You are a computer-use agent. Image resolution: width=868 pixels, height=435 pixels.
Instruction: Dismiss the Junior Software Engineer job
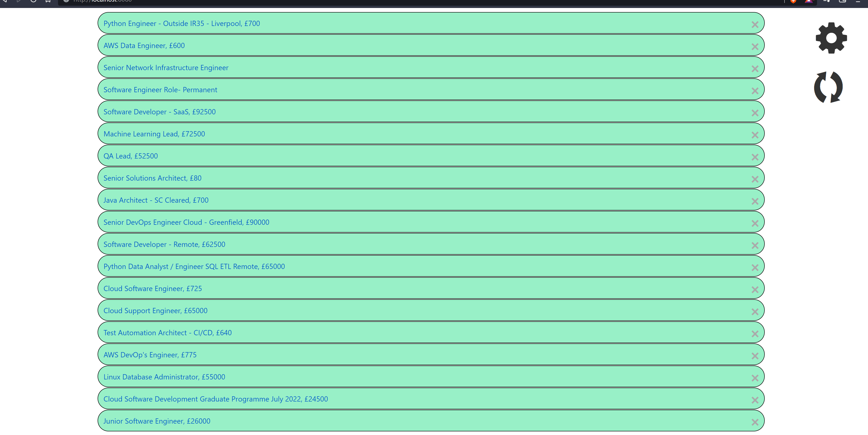[755, 422]
